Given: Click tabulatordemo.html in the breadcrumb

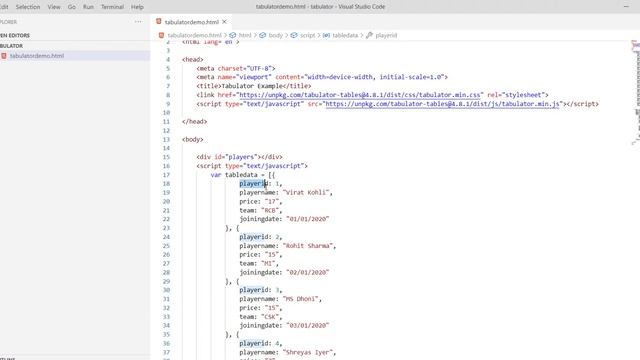Looking at the screenshot, I should click(194, 36).
